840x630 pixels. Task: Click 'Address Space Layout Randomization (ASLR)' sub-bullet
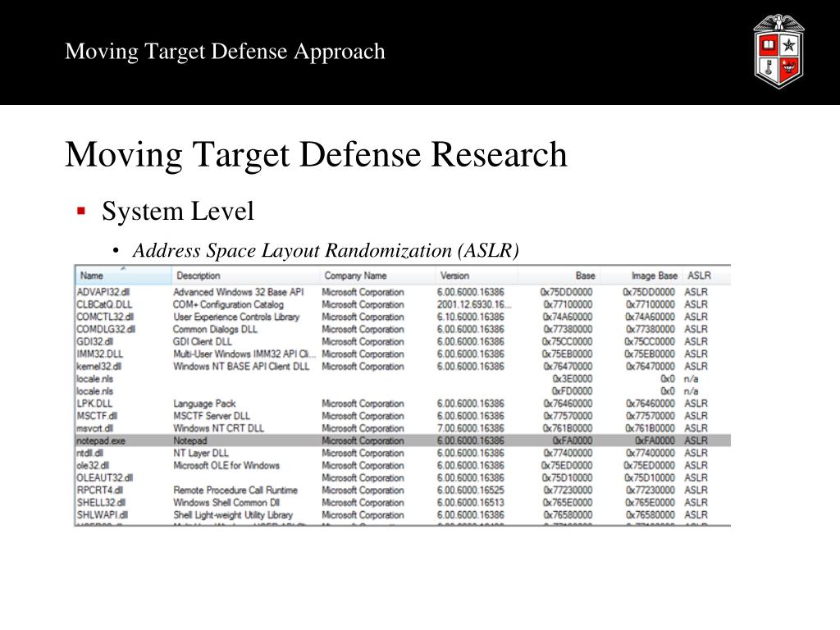[x=326, y=250]
